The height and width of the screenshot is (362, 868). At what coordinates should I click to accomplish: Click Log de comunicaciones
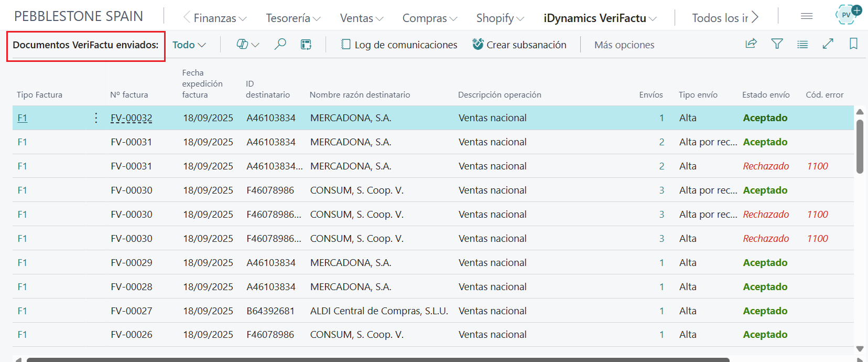pyautogui.click(x=399, y=45)
